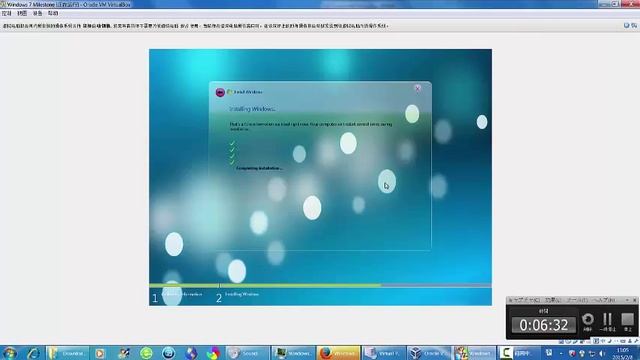Switch to the Sound taskbar window
Image resolution: width=640 pixels, height=360 pixels.
(x=247, y=353)
